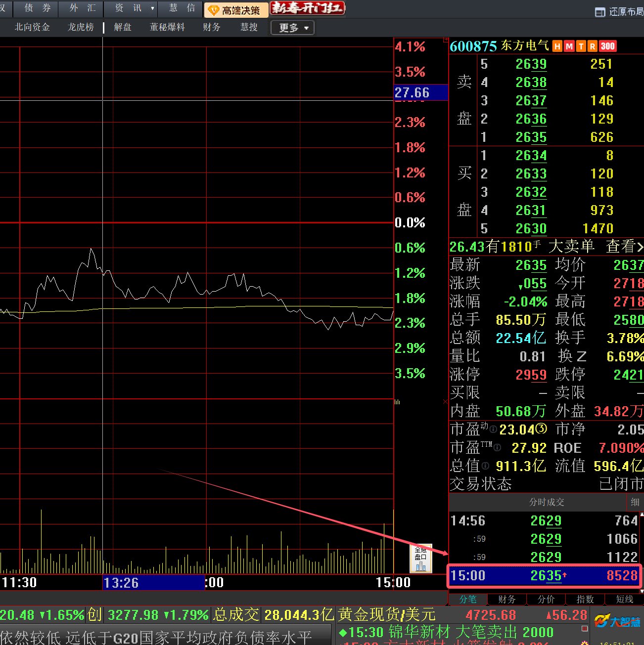
Task: Select buy level 1 price 2634
Action: tap(531, 156)
